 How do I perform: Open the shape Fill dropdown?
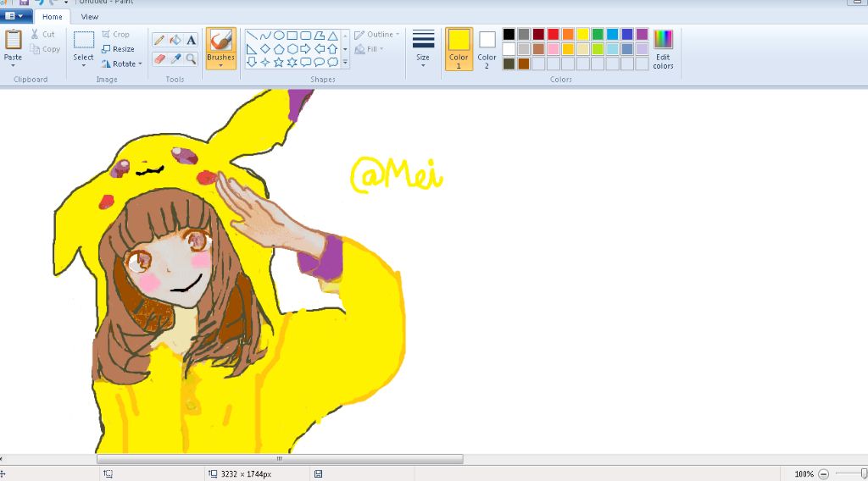pos(370,49)
